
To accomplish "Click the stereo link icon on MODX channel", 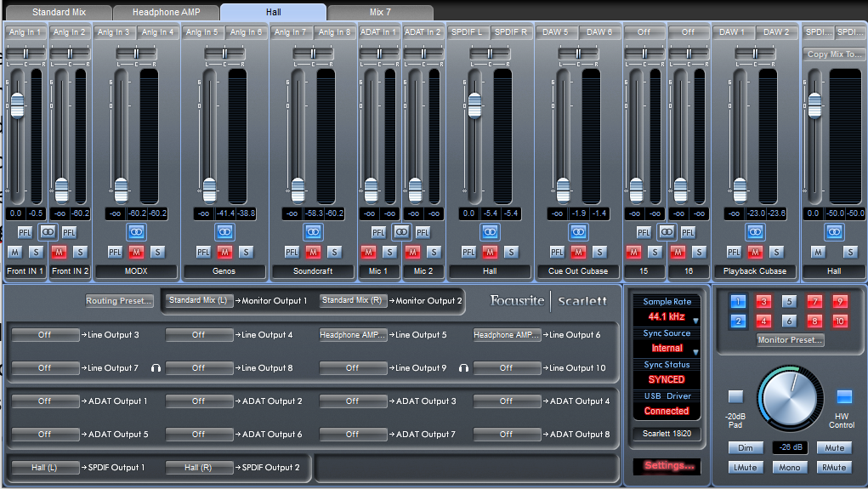I will point(136,231).
